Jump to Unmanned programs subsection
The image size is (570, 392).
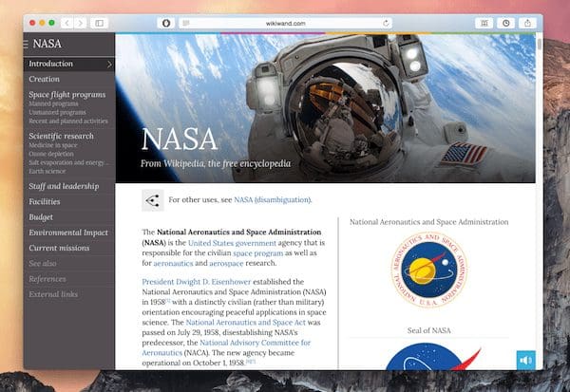(57, 113)
